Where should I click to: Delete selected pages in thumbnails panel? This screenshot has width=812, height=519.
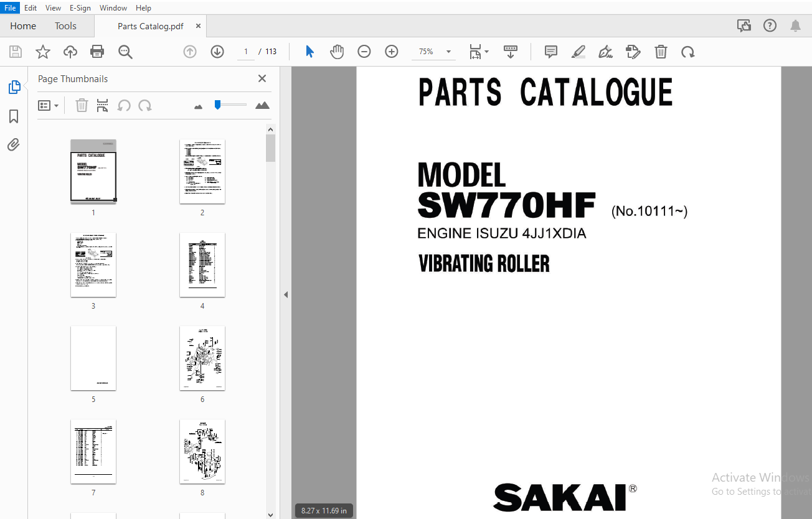pyautogui.click(x=82, y=106)
